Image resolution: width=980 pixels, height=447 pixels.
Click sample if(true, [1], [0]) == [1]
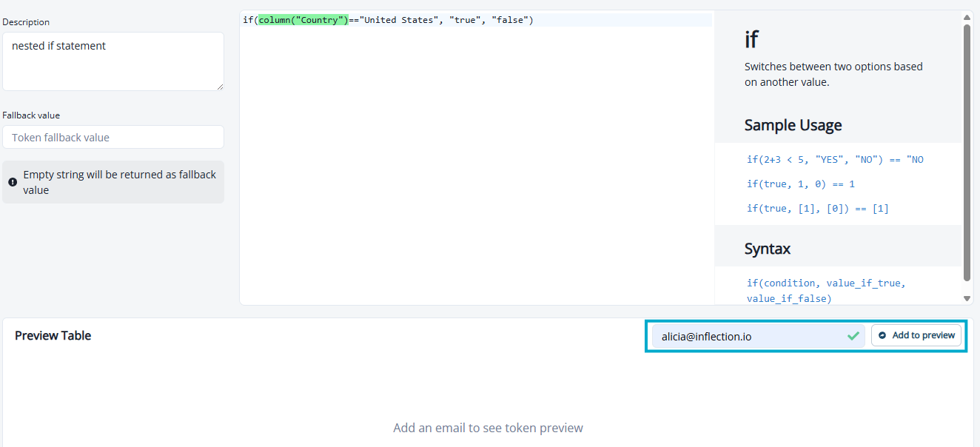818,208
